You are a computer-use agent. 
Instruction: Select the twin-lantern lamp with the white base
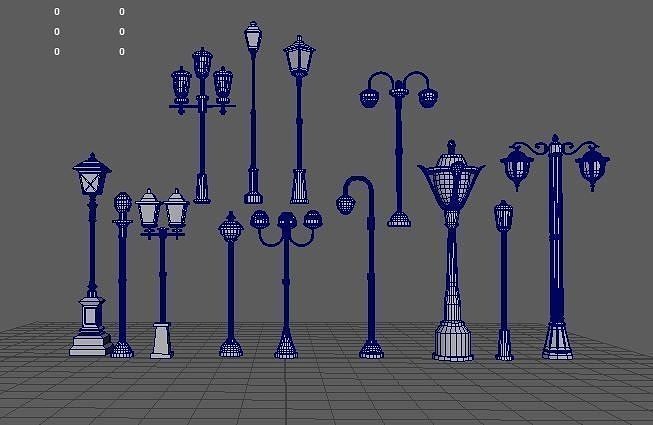(162, 273)
